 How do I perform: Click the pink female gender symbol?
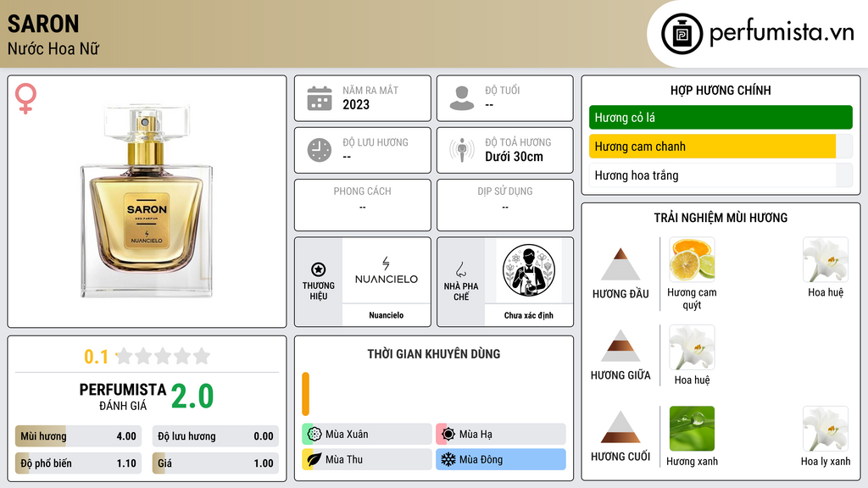point(25,98)
